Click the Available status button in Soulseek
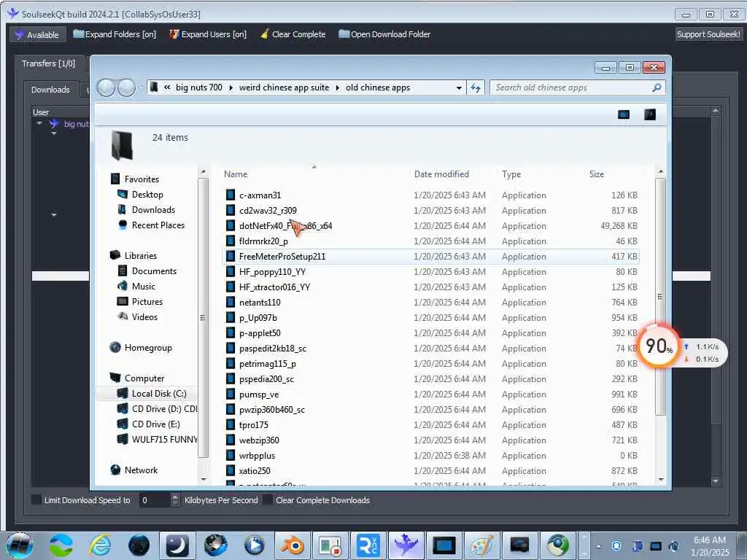The image size is (747, 560). point(37,35)
